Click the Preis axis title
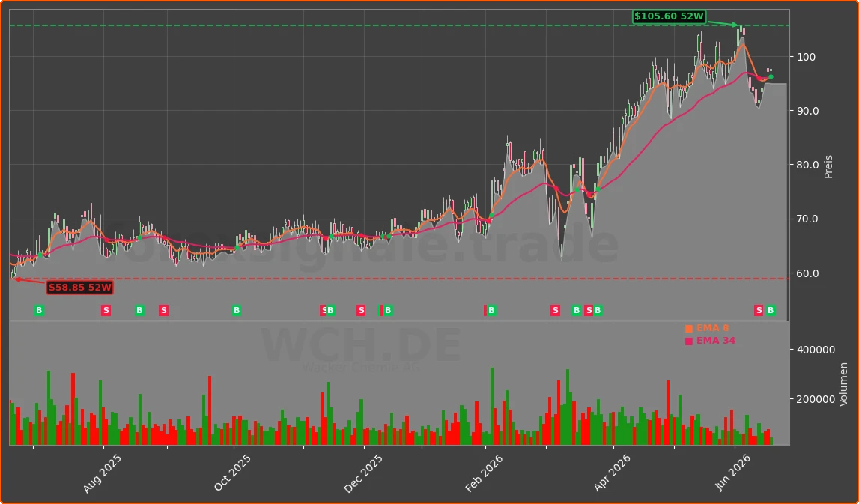The height and width of the screenshot is (504, 859). pos(828,166)
